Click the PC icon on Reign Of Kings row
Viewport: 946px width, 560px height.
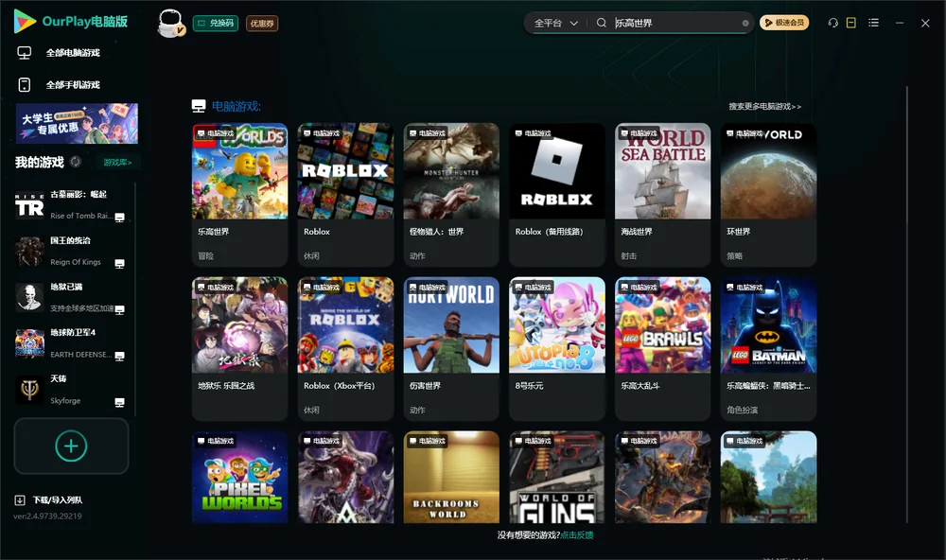click(x=119, y=264)
